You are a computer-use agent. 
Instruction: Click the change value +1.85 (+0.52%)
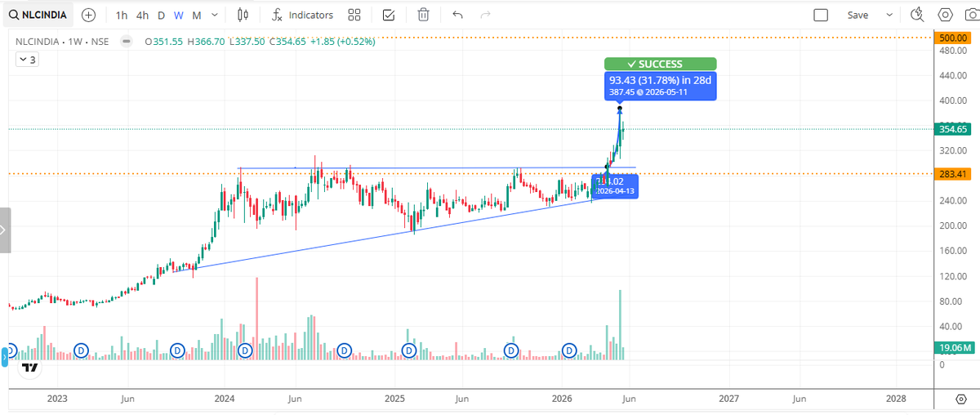pyautogui.click(x=343, y=41)
